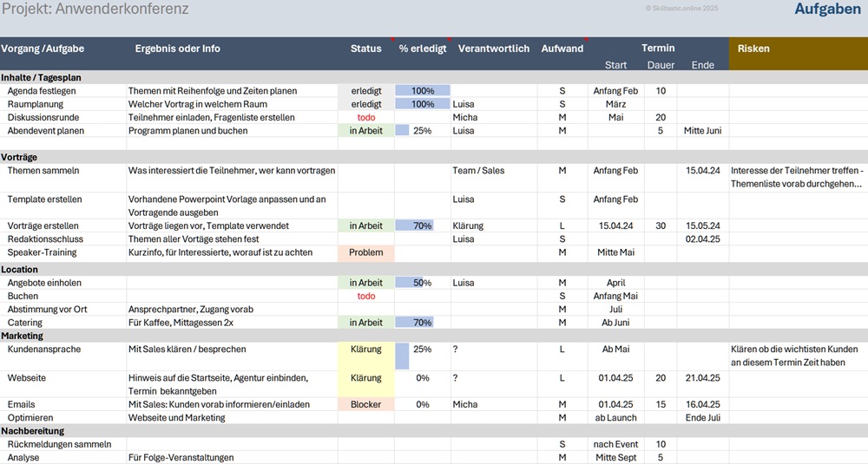Click the 'Aufgaben' sheet title
Image resolution: width=868 pixels, height=464 pixels.
(827, 9)
